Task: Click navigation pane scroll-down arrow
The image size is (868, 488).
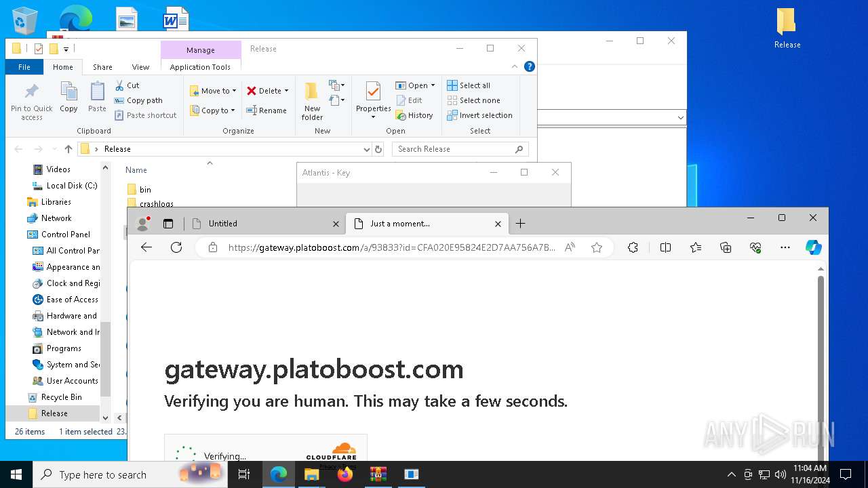Action: coord(105,418)
